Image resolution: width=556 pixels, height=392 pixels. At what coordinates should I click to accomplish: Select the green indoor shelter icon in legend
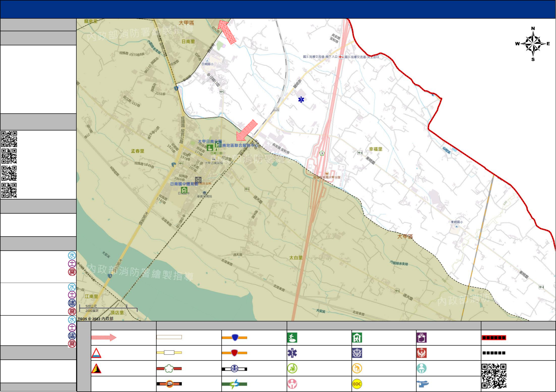[x=357, y=338]
